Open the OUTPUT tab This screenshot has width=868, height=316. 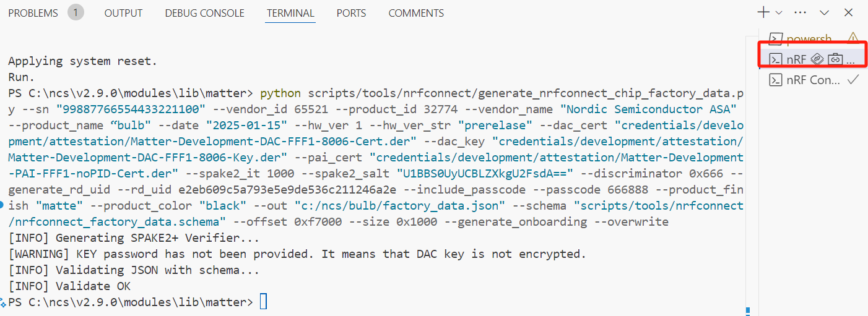[123, 13]
